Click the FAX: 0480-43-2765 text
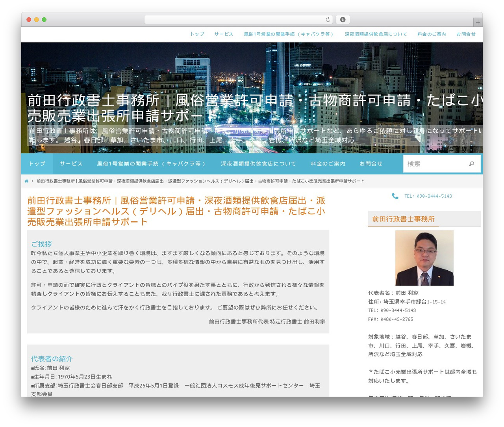The width and height of the screenshot is (504, 427). point(391,319)
